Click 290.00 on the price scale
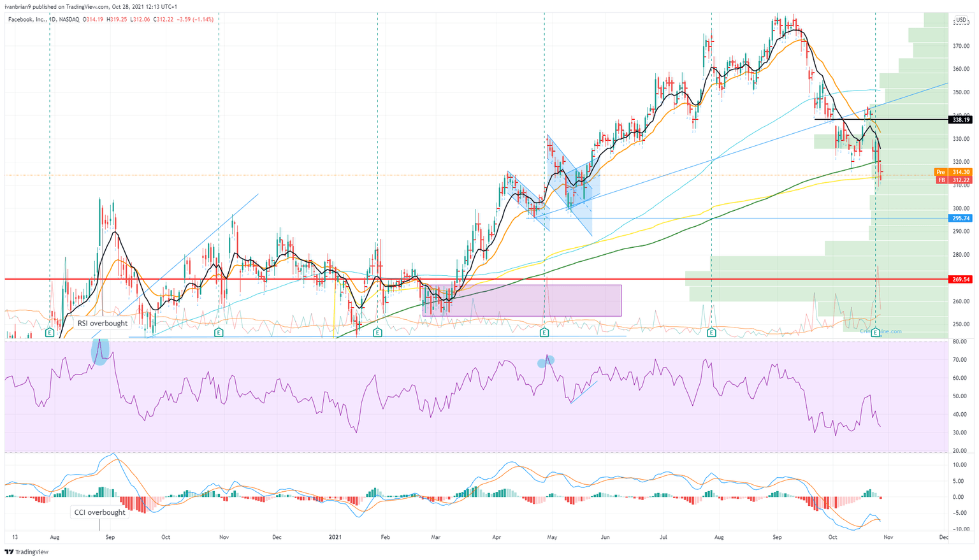This screenshot has width=979, height=560. (961, 231)
